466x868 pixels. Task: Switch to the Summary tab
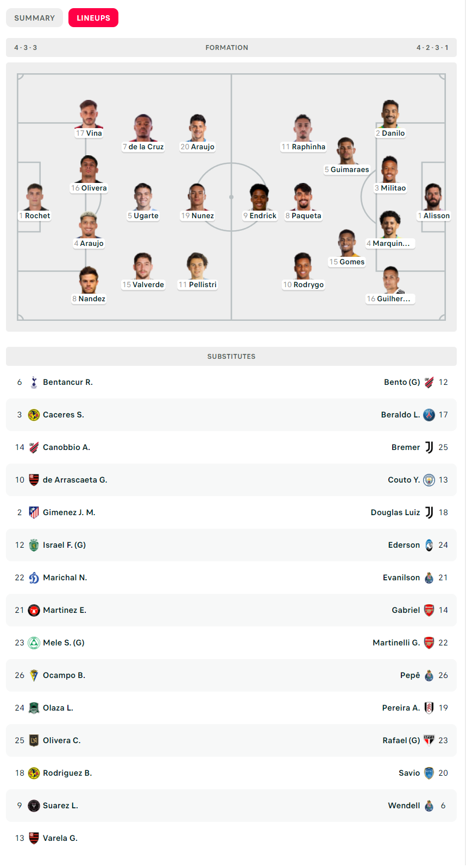[x=34, y=18]
